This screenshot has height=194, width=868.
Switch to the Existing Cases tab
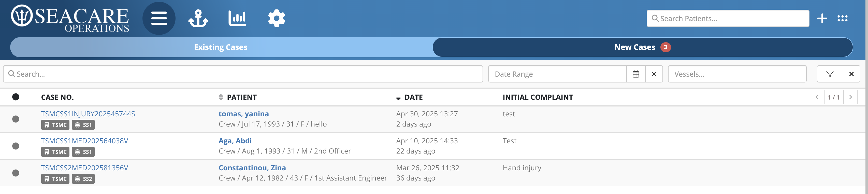coord(221,47)
